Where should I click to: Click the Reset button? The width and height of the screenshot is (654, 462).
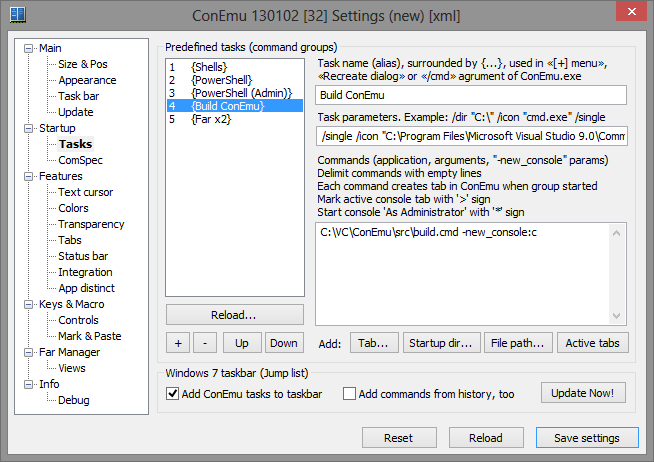[x=399, y=438]
